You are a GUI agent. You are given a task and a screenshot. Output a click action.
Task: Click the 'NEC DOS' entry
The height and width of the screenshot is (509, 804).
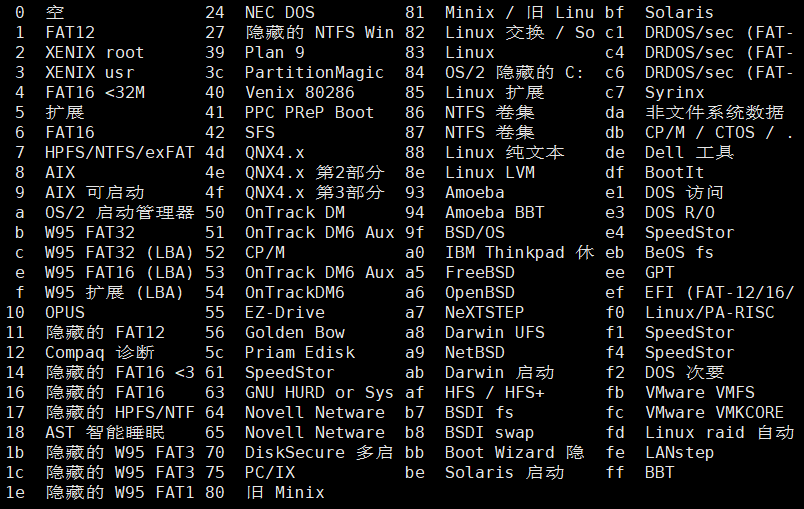pyautogui.click(x=280, y=12)
